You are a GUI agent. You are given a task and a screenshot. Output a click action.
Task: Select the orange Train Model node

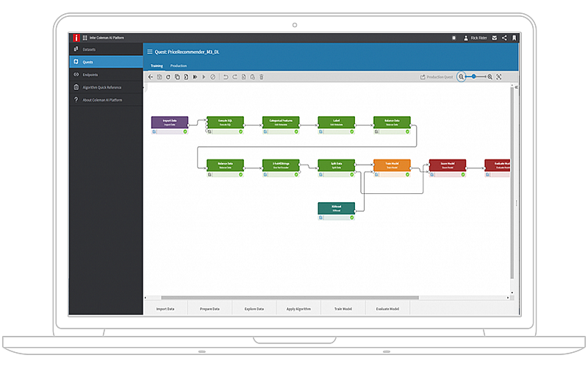tap(392, 165)
